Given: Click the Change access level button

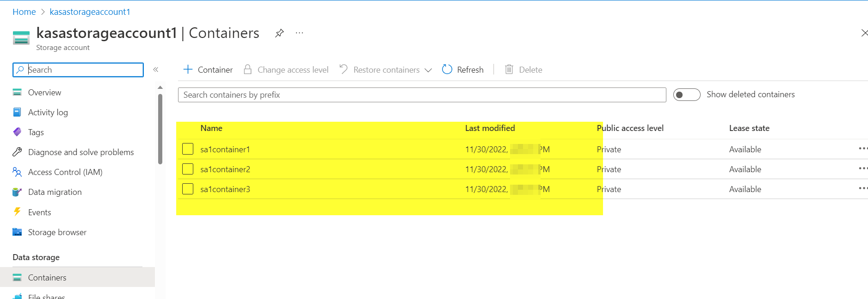Looking at the screenshot, I should point(286,69).
